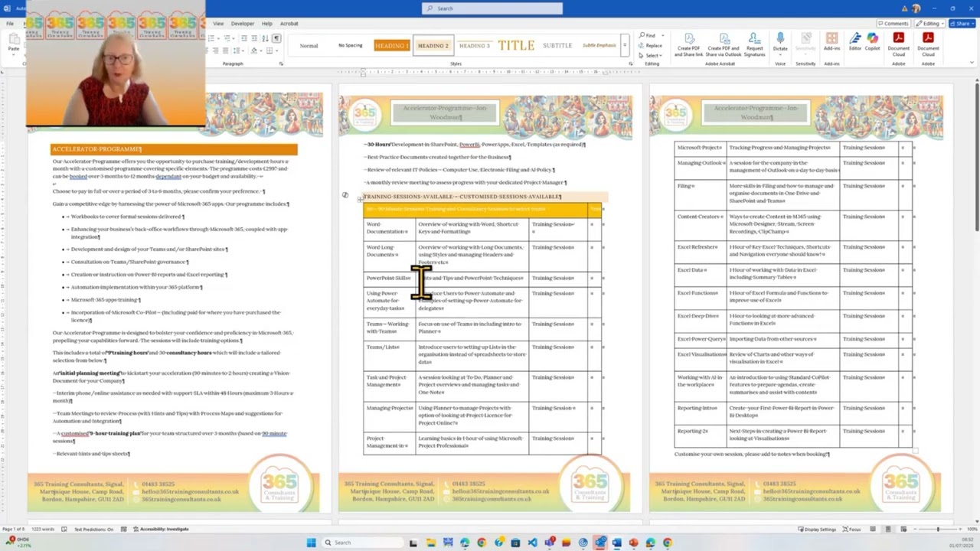Apply the No Spacing style
This screenshot has height=551, width=980.
tap(350, 46)
